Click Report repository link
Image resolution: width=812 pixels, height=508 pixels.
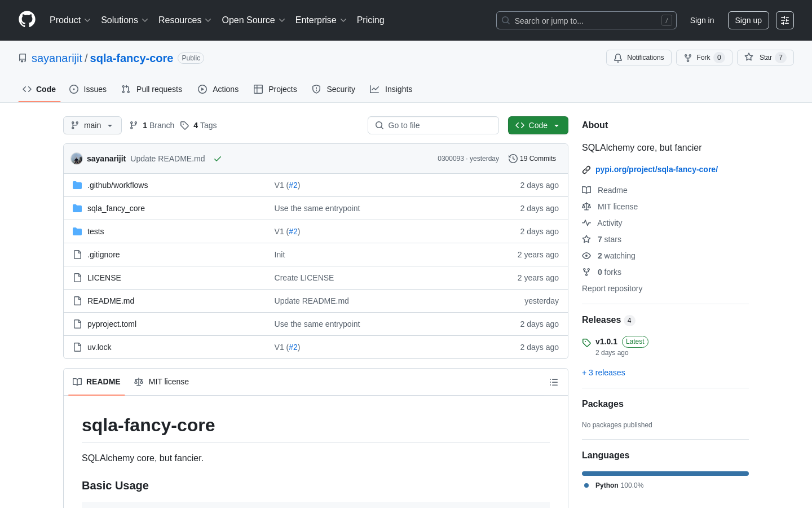pyautogui.click(x=612, y=288)
